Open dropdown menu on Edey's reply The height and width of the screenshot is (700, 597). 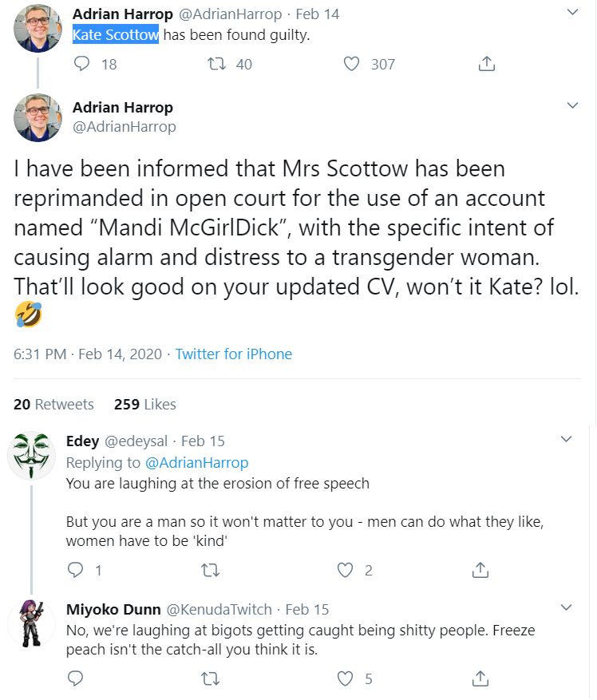pyautogui.click(x=566, y=439)
